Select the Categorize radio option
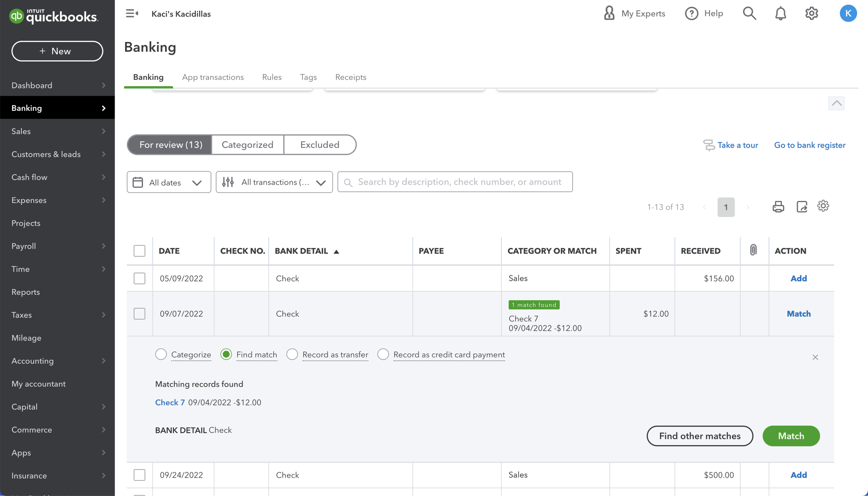 coord(161,354)
